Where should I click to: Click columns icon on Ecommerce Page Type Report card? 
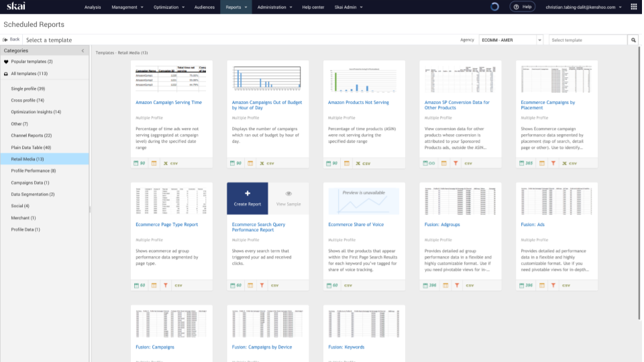pyautogui.click(x=154, y=286)
